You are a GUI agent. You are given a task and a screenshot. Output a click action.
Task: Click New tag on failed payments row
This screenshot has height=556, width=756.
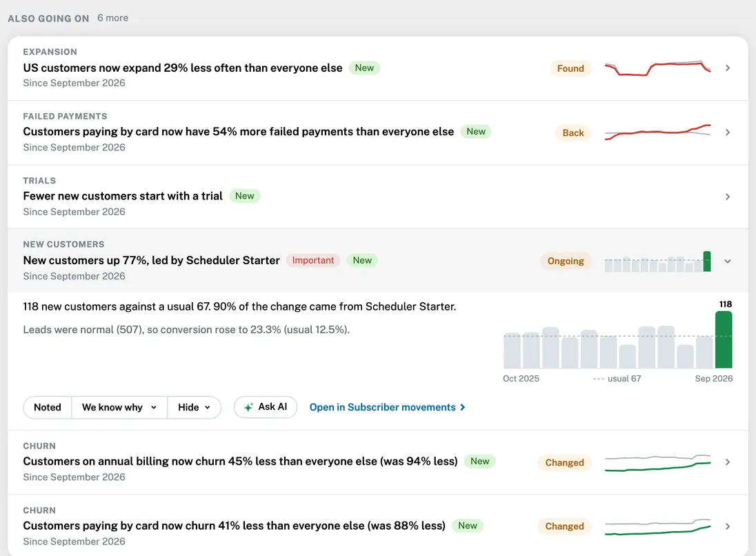coord(476,132)
